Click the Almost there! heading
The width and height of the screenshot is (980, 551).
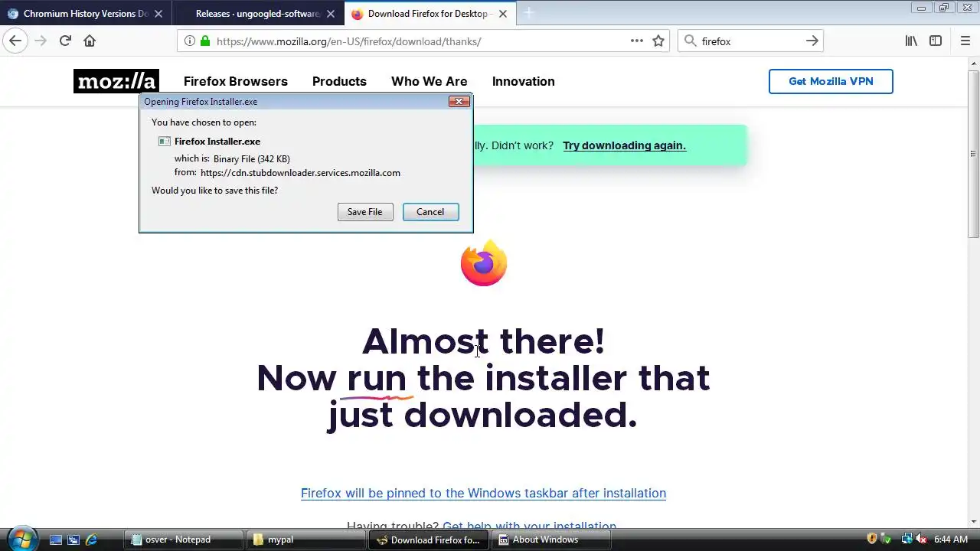point(483,341)
